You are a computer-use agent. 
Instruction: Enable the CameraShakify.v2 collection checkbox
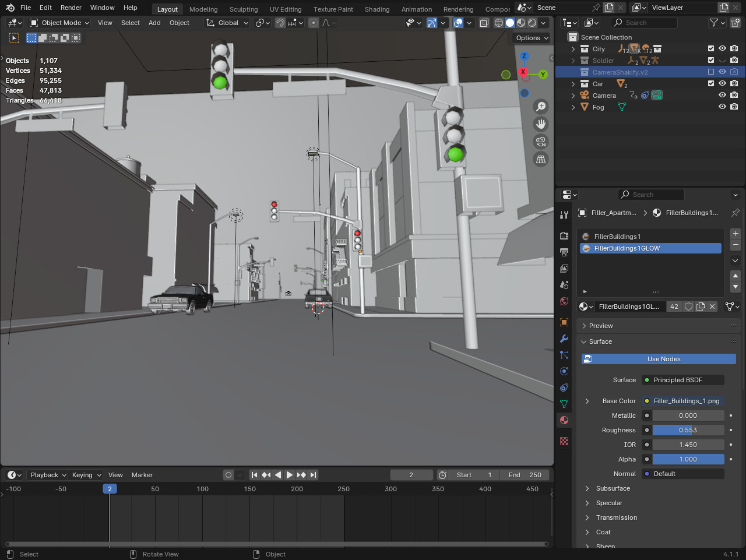pos(711,72)
